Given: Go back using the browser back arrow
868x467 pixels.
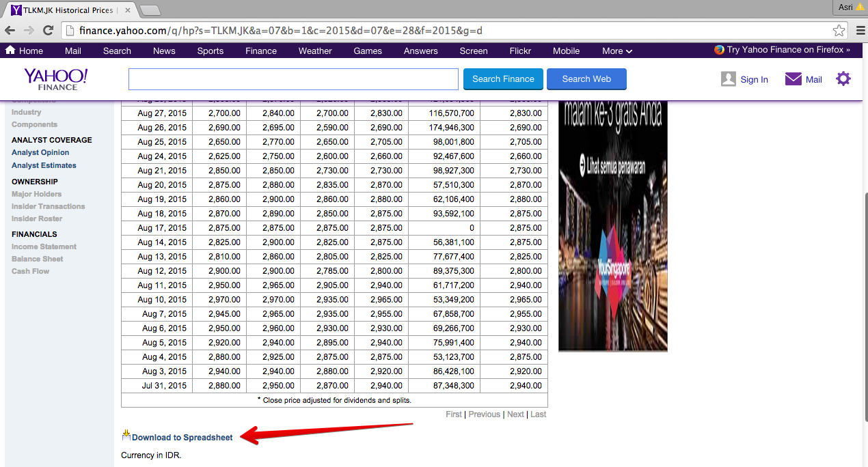Looking at the screenshot, I should click(x=9, y=30).
